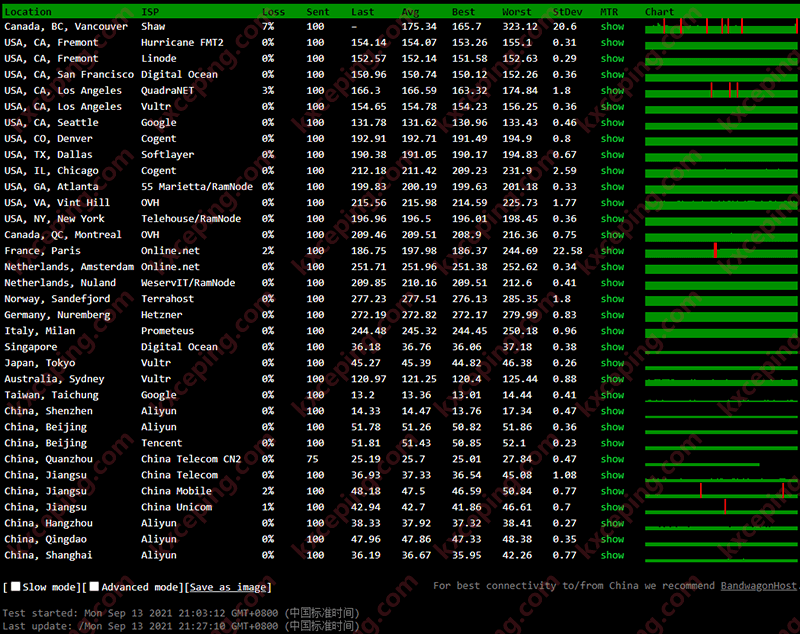Click the Jiangsu China Unicom latency chart
The height and width of the screenshot is (634, 800).
coord(721,507)
